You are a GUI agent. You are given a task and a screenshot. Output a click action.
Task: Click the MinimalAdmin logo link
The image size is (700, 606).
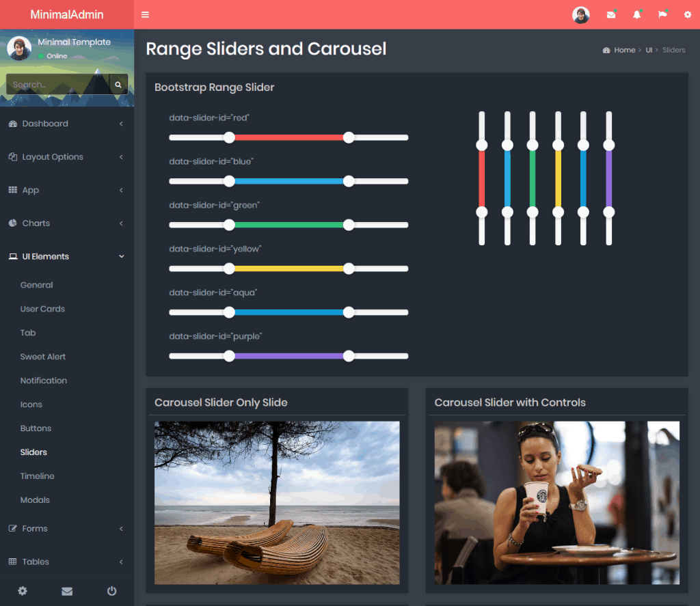67,15
